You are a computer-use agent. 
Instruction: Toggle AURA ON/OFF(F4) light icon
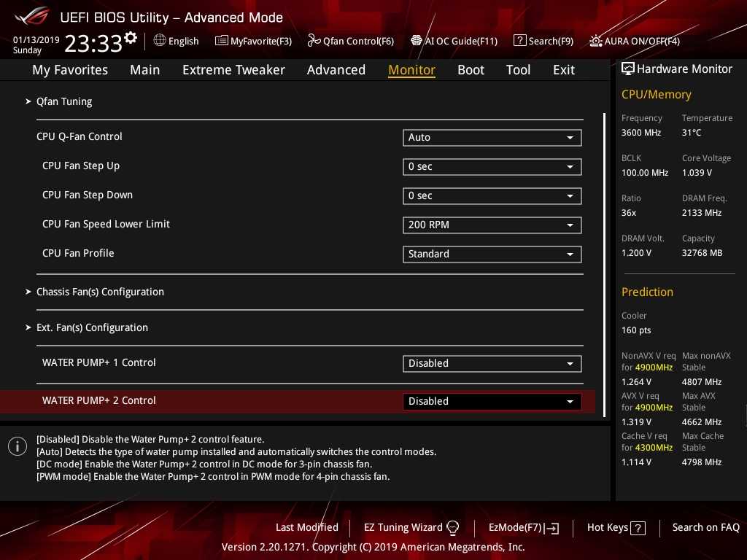click(x=596, y=41)
